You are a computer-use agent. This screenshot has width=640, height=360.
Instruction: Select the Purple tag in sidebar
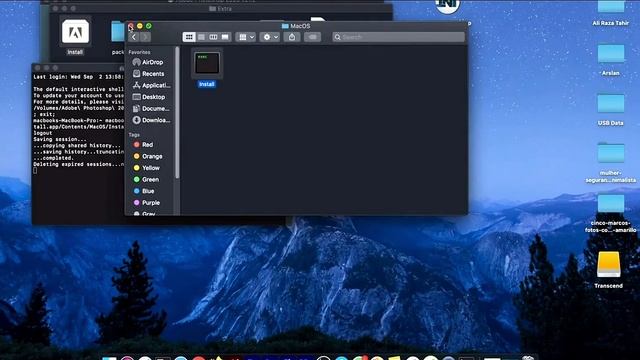(147, 202)
